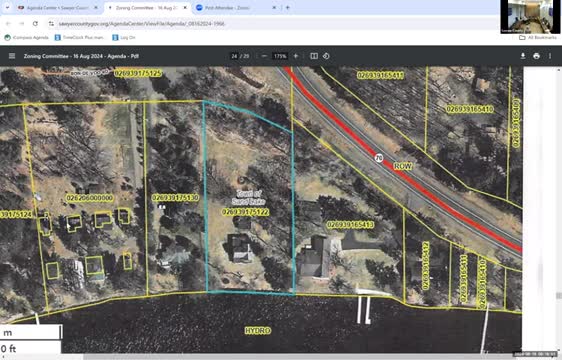Edit the current page number field
Screen dimensions: 562x360
click(x=234, y=56)
